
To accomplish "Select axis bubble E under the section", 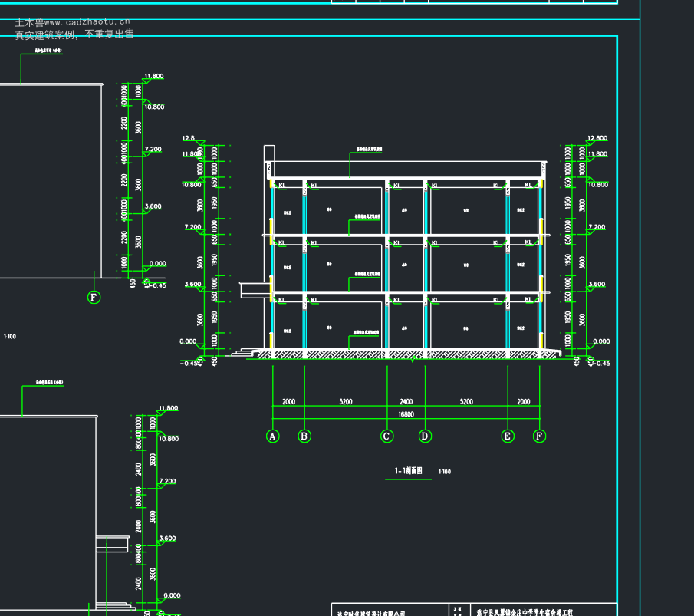I will (508, 436).
